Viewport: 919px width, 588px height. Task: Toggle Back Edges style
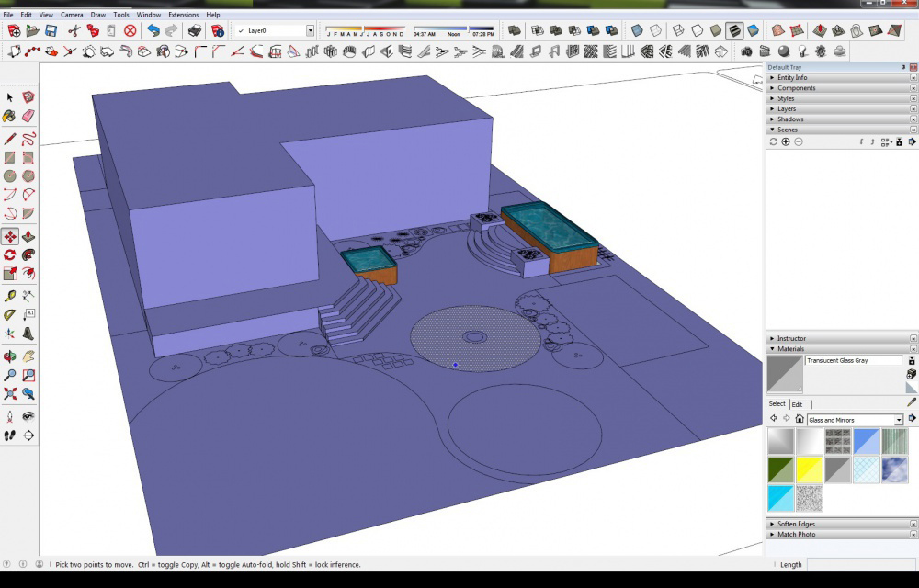656,30
